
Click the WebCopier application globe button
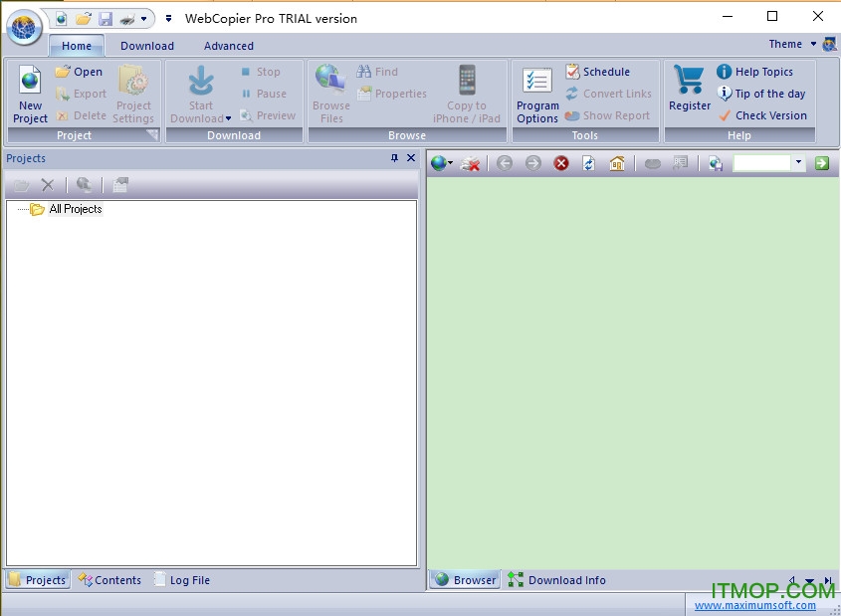[x=24, y=27]
